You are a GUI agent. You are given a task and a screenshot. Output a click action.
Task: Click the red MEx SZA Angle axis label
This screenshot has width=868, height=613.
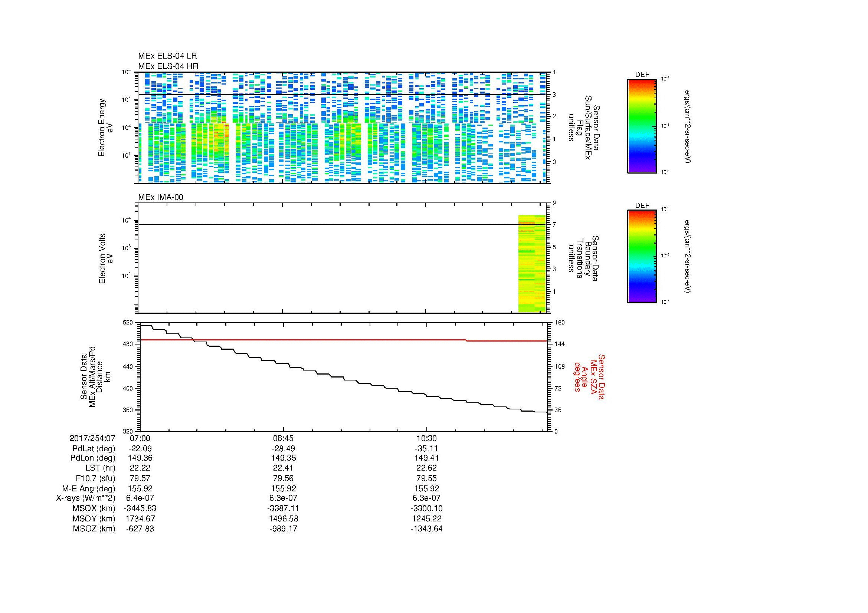coord(589,377)
